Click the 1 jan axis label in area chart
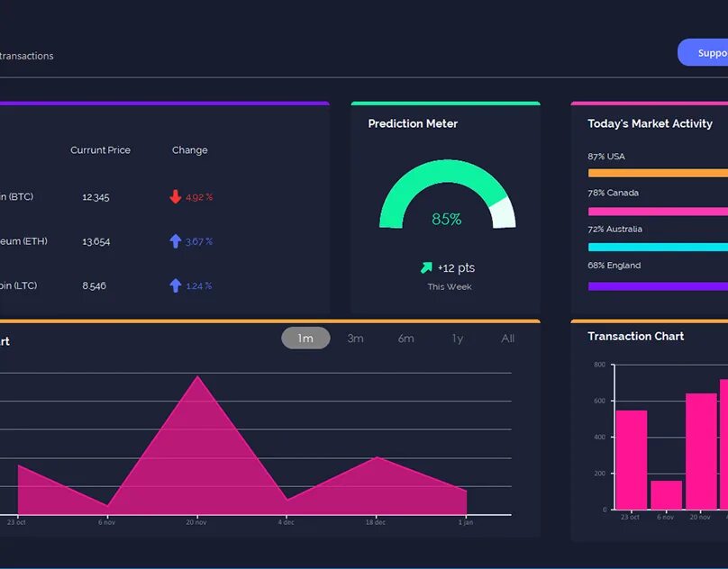Image resolution: width=728 pixels, height=569 pixels. [466, 522]
